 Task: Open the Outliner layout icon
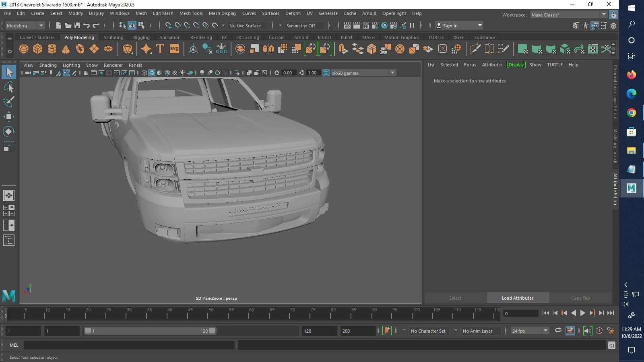(9, 241)
